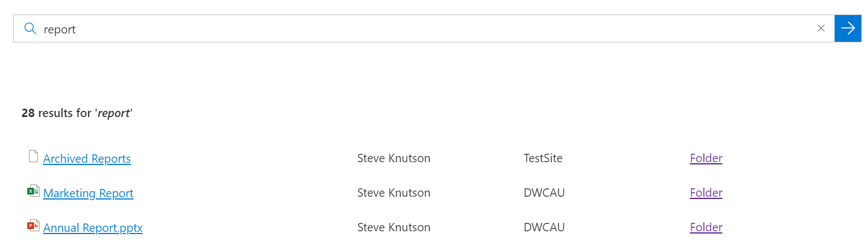
Task: Click the TestSite site name
Action: 543,158
